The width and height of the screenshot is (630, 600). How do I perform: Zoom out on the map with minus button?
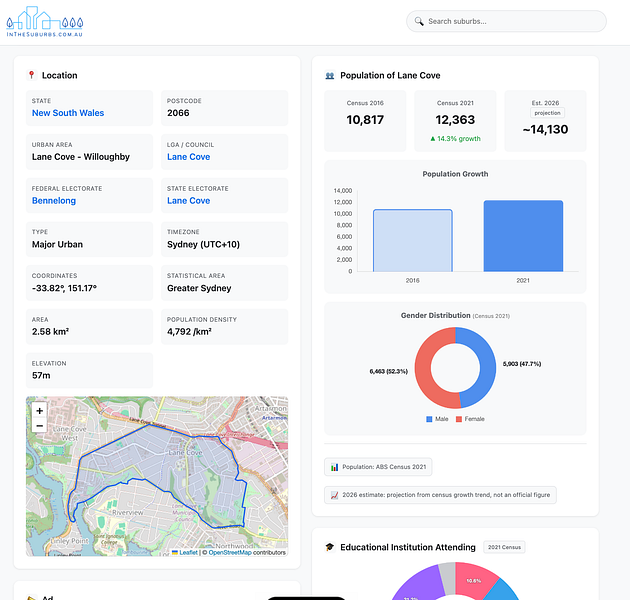pyautogui.click(x=39, y=426)
